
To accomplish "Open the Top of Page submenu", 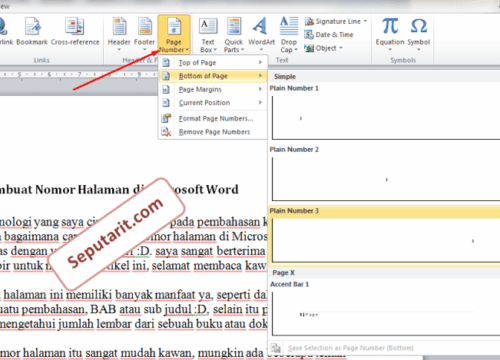I will coord(213,63).
